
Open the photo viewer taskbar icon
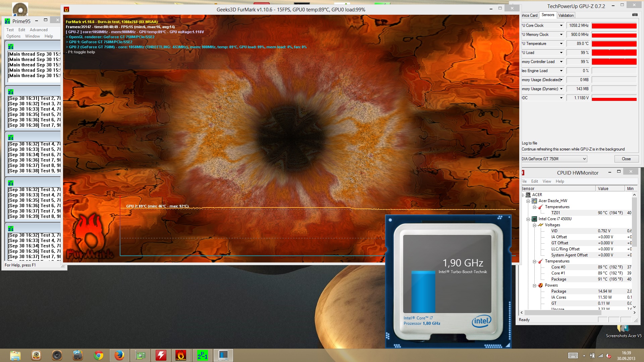pyautogui.click(x=36, y=355)
